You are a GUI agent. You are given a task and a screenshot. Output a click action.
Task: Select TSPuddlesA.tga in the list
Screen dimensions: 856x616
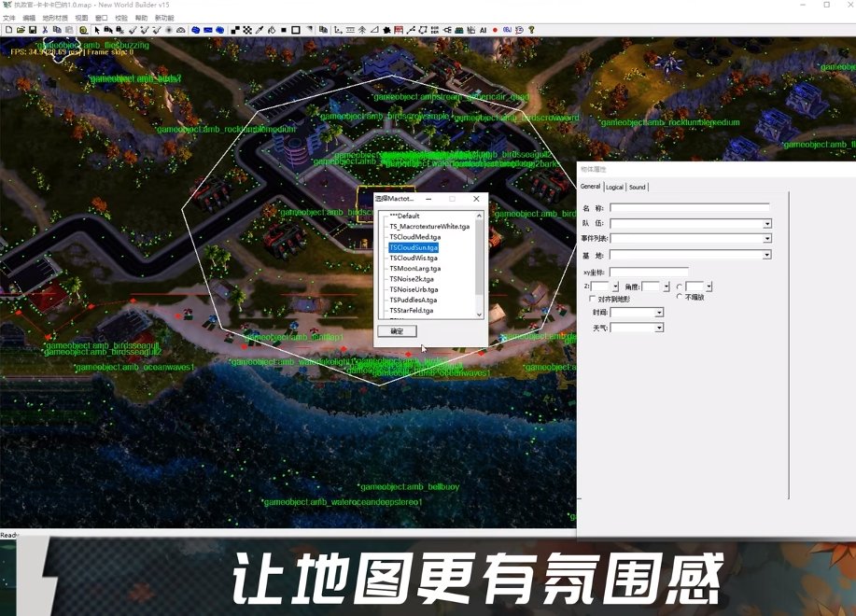coord(414,301)
